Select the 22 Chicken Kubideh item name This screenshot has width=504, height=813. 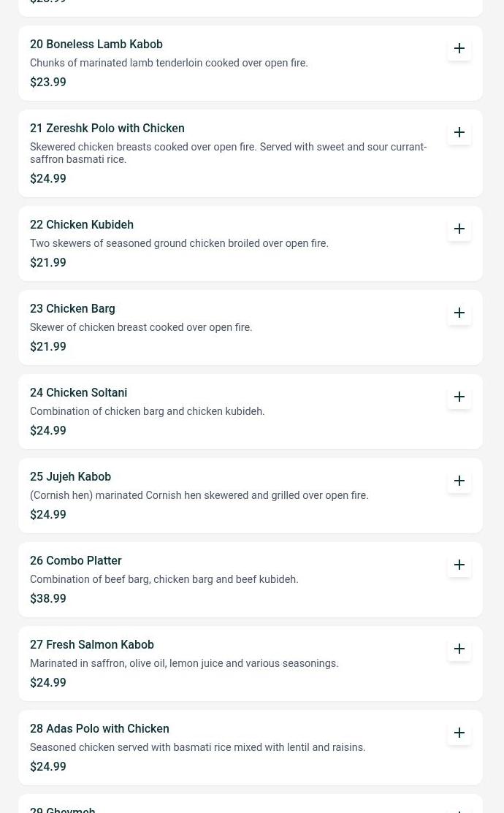82,225
